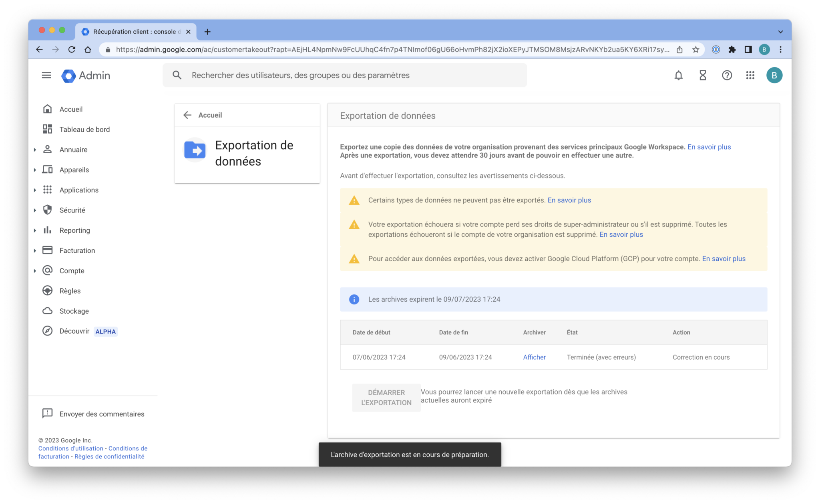Click the account avatar B
820x504 pixels.
(x=775, y=75)
